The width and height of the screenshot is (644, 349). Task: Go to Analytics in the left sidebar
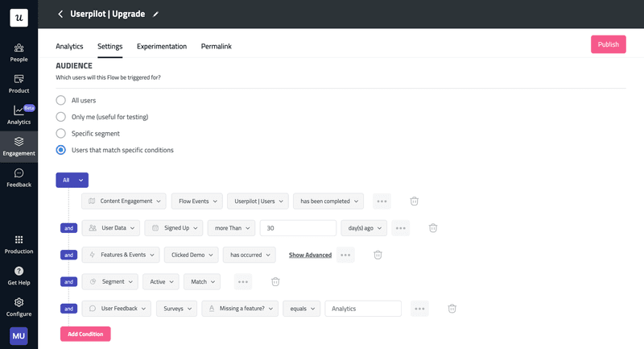click(19, 115)
